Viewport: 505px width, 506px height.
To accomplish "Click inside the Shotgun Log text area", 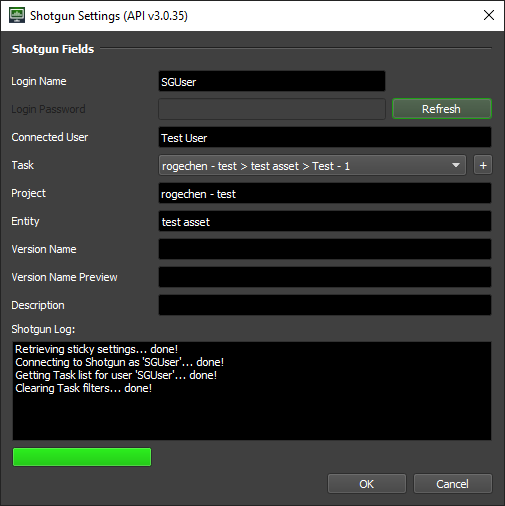I will 252,391.
